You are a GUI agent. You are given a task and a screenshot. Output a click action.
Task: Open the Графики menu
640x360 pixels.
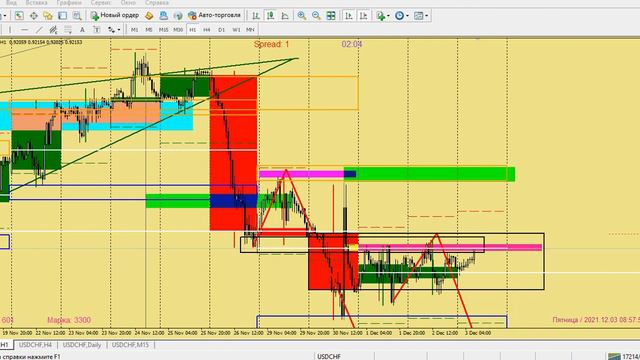tap(69, 3)
